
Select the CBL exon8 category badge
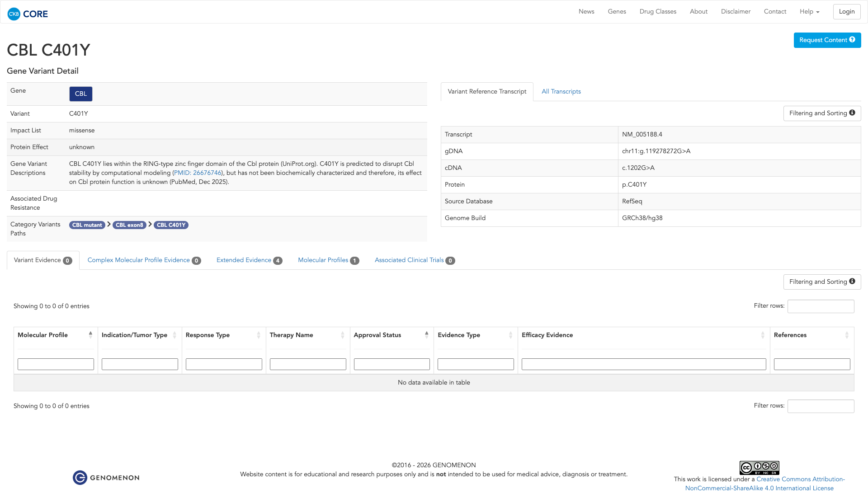[129, 225]
